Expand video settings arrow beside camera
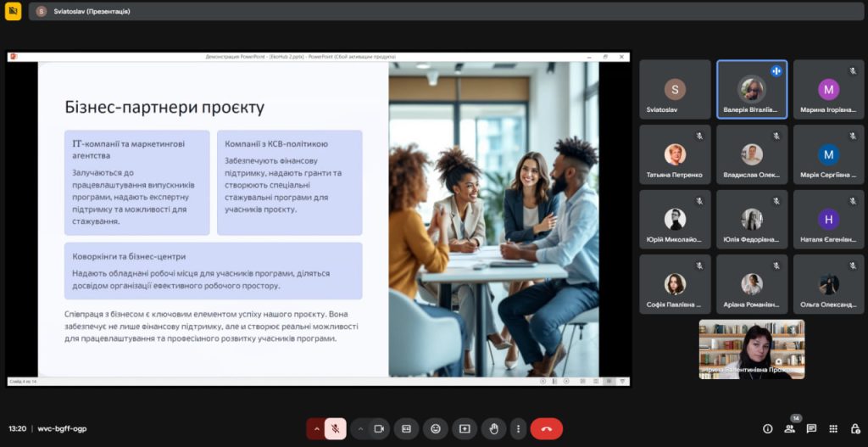This screenshot has width=868, height=447. click(359, 428)
